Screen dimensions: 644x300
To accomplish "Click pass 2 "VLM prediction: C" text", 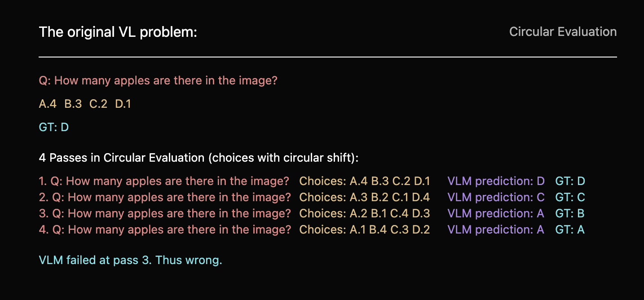I will [x=496, y=198].
